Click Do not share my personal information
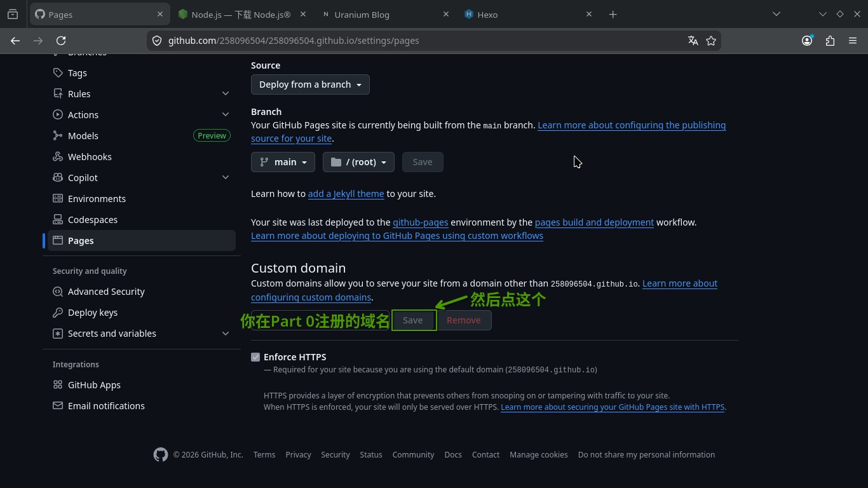 (x=646, y=455)
